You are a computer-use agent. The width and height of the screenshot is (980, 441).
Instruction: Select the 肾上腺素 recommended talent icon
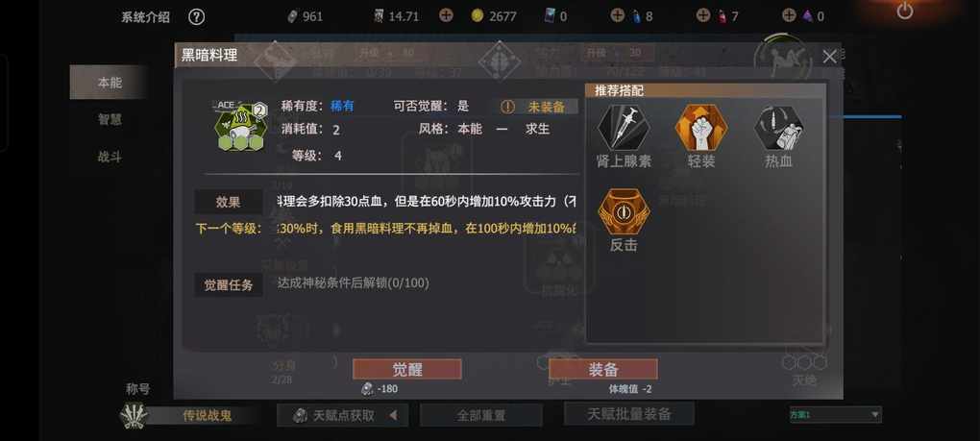[624, 127]
